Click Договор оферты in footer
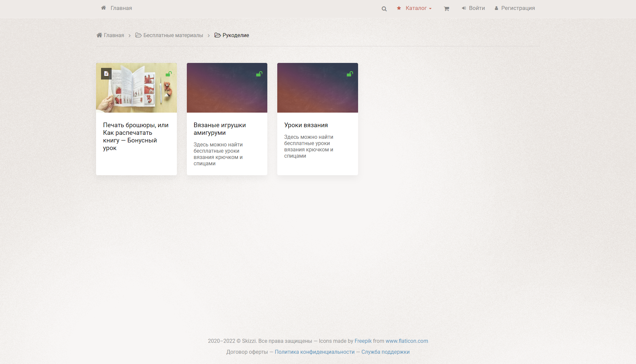Screen dimensions: 636x364 247,352
